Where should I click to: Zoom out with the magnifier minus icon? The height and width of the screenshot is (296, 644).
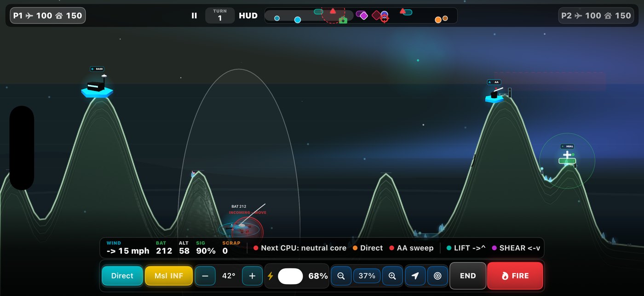341,276
